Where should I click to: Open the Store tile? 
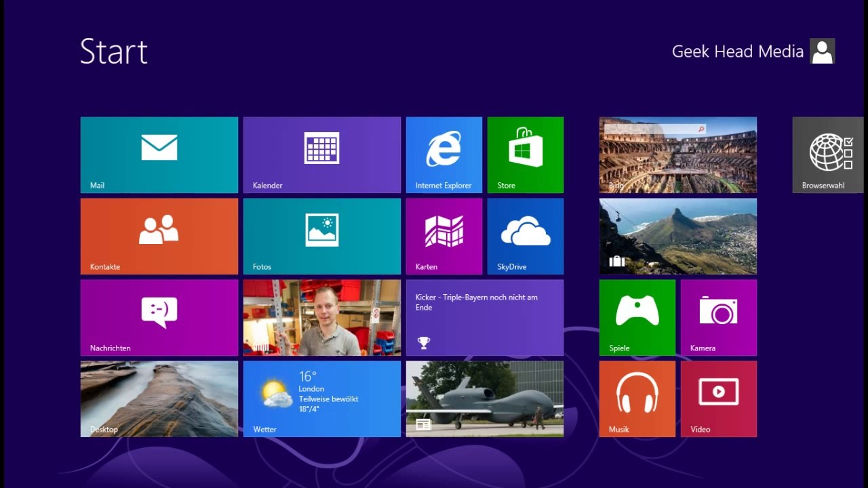coord(526,155)
